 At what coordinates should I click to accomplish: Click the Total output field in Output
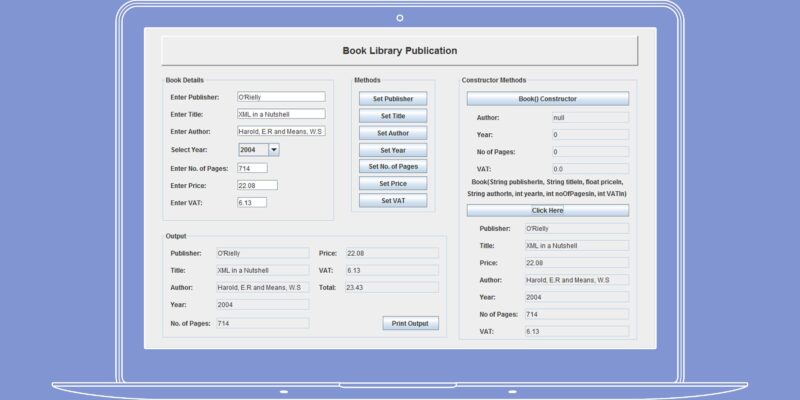(x=392, y=287)
